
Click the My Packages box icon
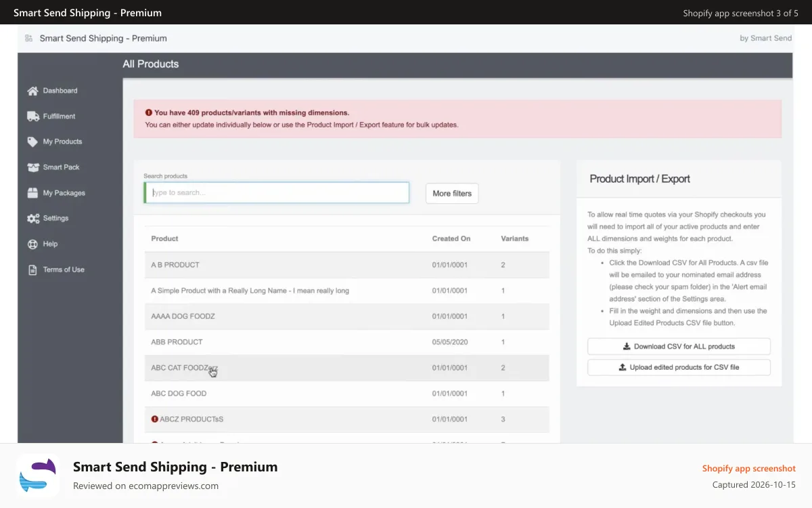[x=32, y=193]
